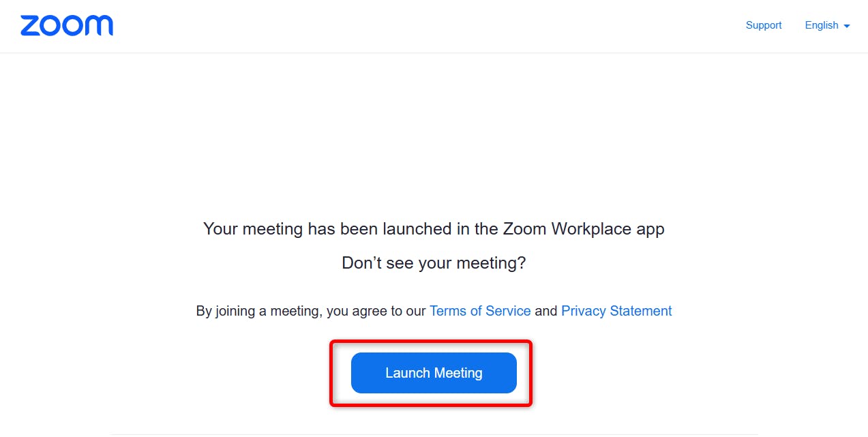
Task: Open the Terms of Service link
Action: [480, 311]
